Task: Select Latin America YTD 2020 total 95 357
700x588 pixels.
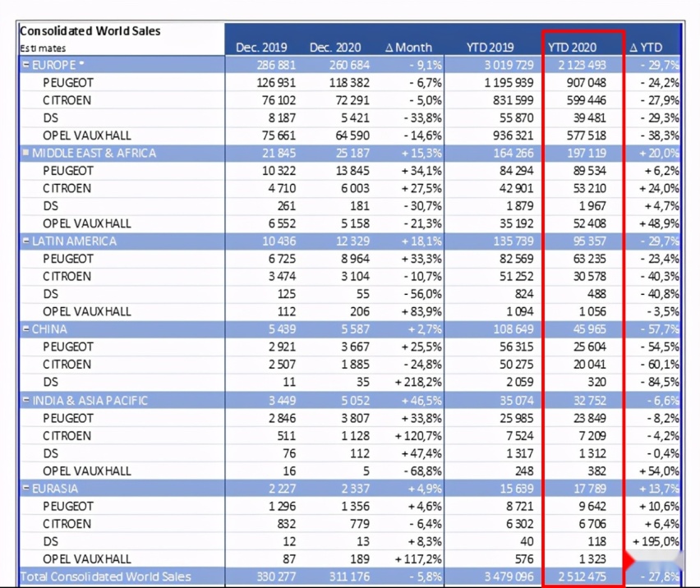Action: 590,241
